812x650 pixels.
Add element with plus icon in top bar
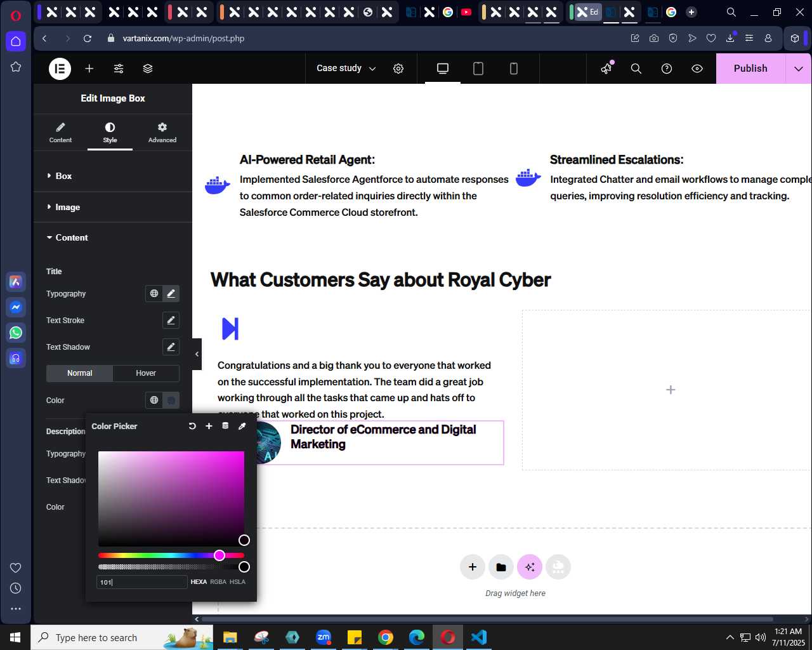click(x=89, y=69)
